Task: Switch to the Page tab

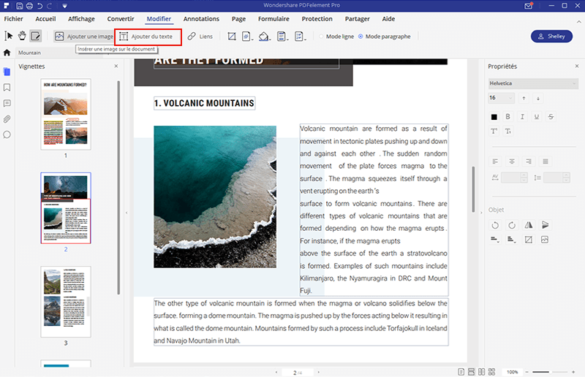Action: coord(238,19)
